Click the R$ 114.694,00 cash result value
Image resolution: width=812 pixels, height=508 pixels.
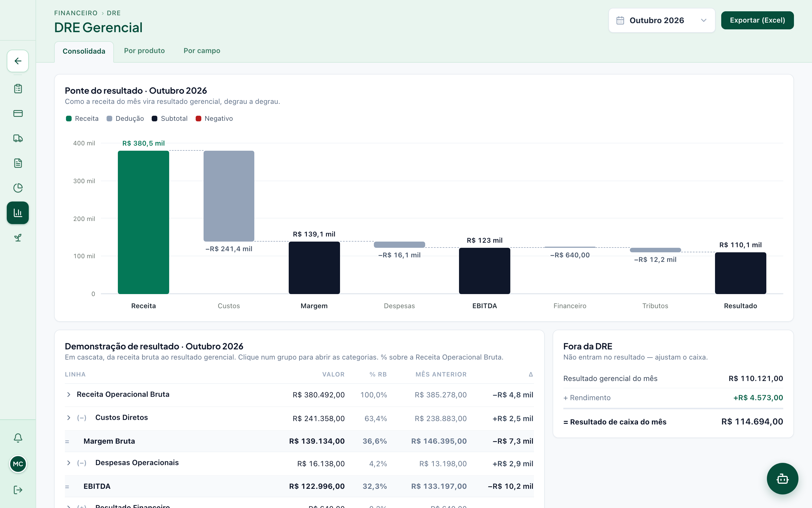click(752, 422)
